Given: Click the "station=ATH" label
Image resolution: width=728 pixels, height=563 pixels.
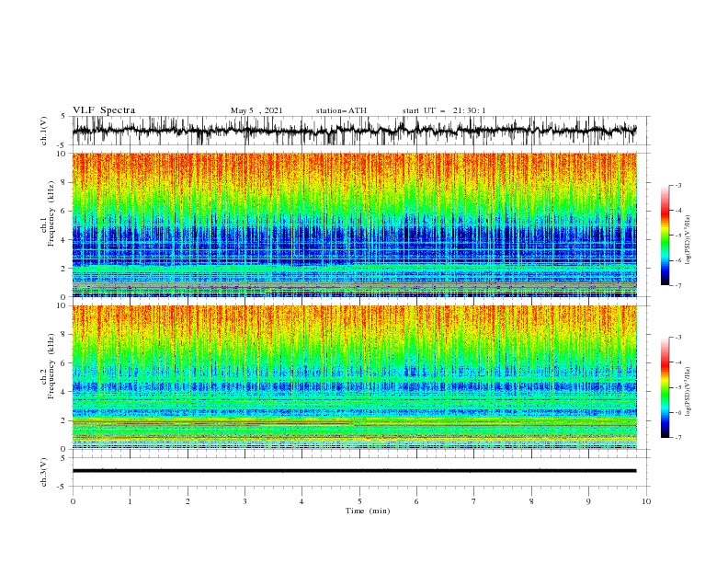Looking at the screenshot, I should pyautogui.click(x=341, y=110).
